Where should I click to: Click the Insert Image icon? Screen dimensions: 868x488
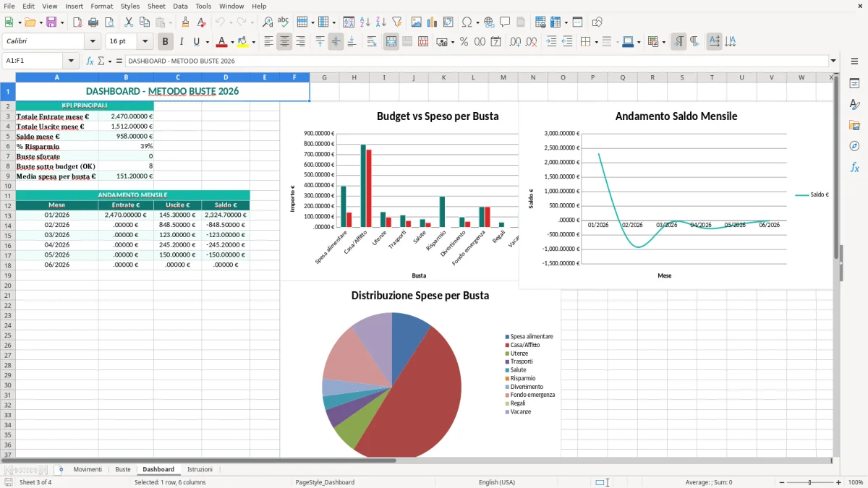pyautogui.click(x=417, y=22)
